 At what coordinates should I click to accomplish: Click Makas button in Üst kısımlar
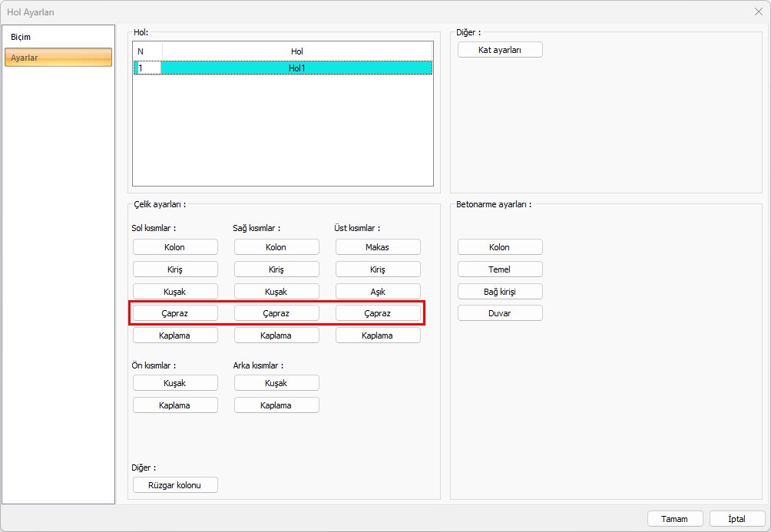point(378,247)
